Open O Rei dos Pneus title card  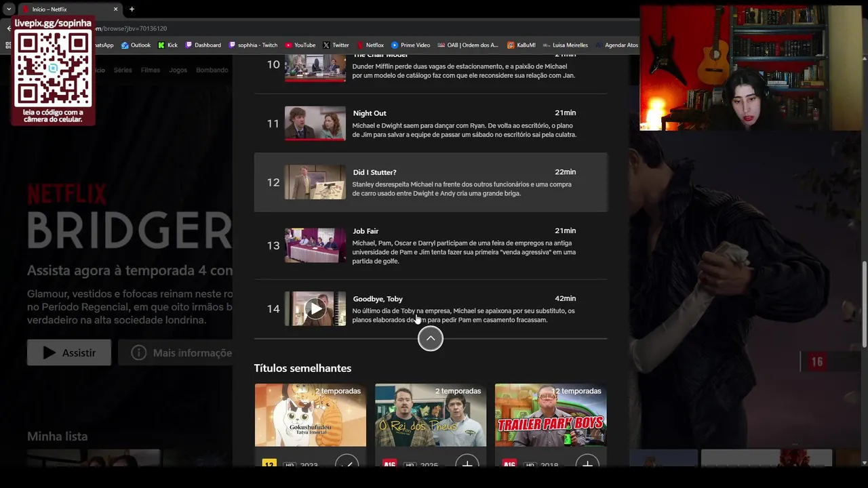click(x=431, y=415)
